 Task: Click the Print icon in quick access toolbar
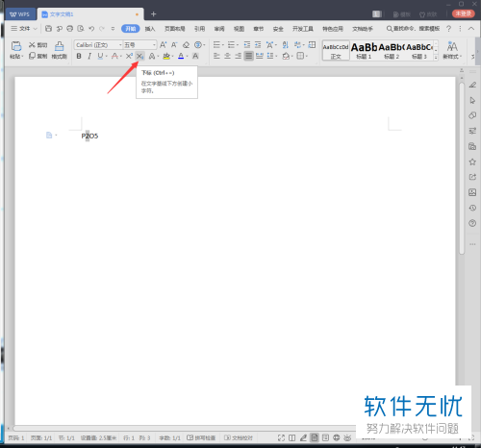69,29
